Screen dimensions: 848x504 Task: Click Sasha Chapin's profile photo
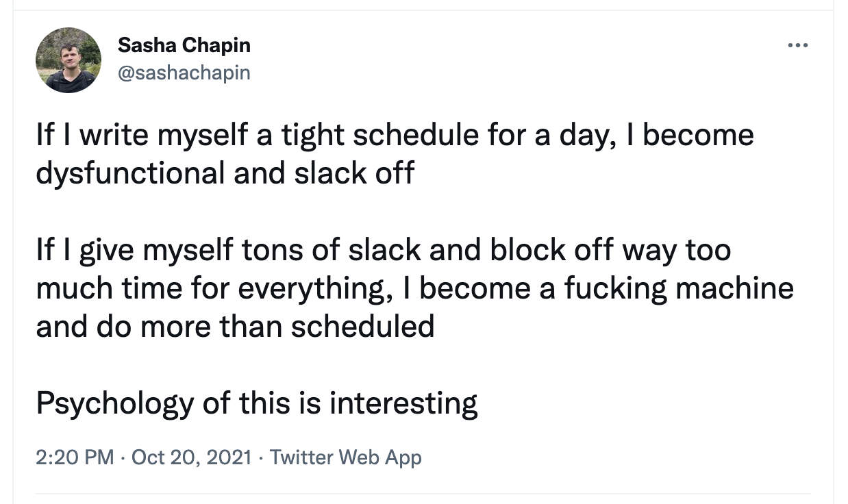tap(68, 60)
